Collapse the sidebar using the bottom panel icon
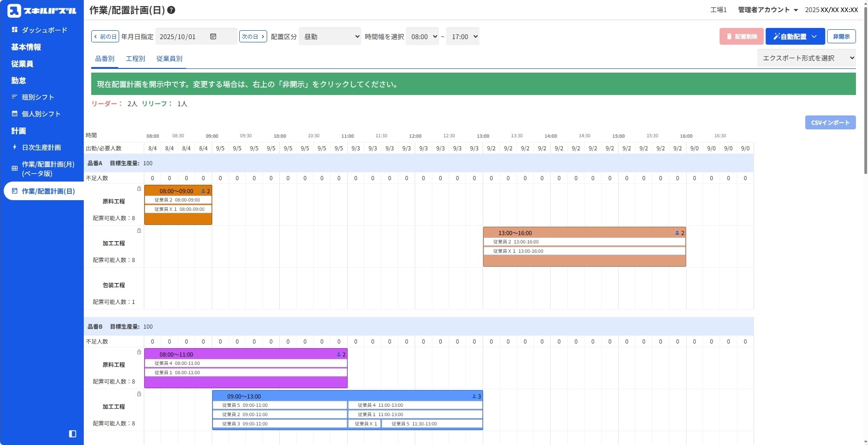 coord(73,434)
